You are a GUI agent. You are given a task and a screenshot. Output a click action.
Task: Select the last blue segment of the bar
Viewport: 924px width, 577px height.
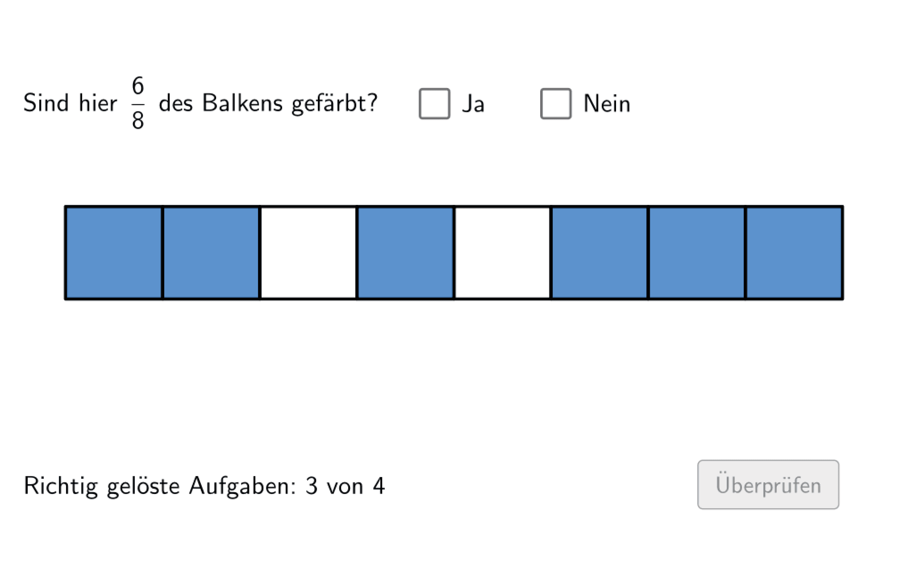pyautogui.click(x=794, y=253)
